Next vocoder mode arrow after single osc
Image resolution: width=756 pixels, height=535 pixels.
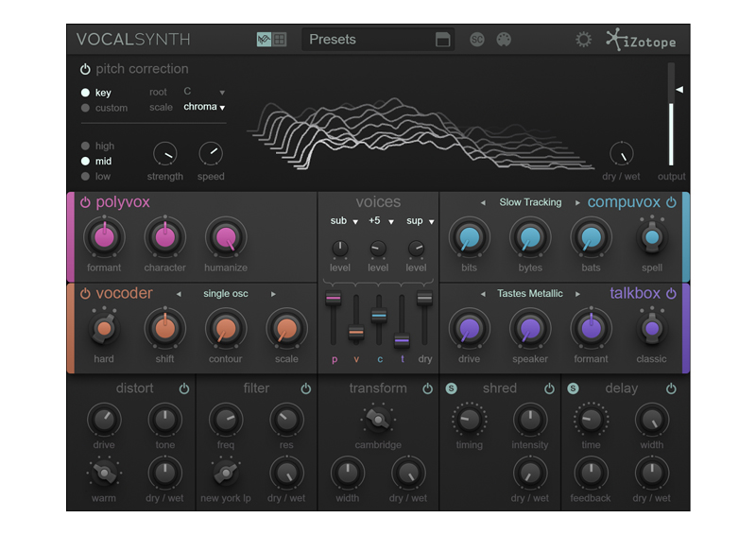pos(273,294)
